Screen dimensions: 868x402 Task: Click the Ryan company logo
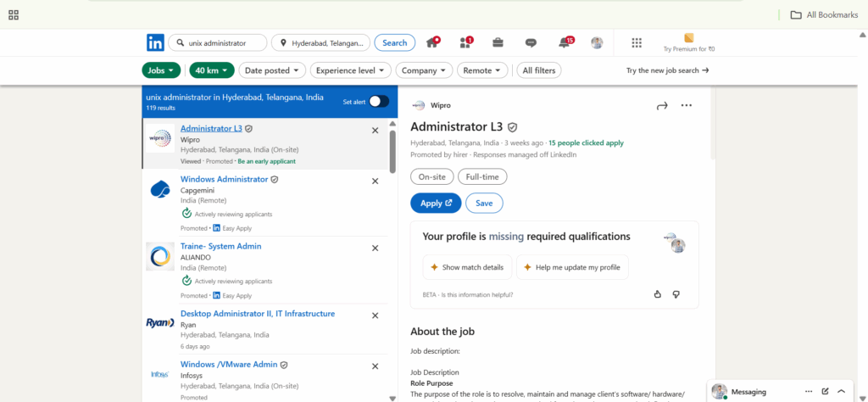click(160, 323)
